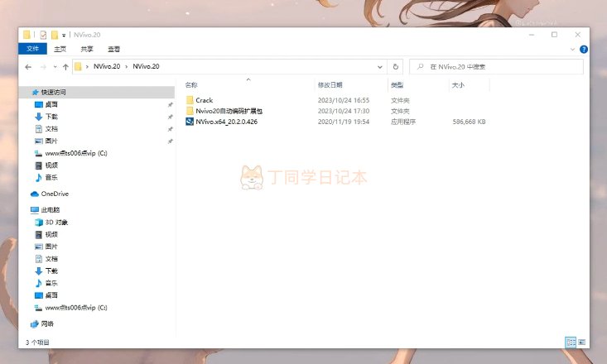607x364 pixels.
Task: Select 此电脑 in navigation pane
Action: coord(50,209)
